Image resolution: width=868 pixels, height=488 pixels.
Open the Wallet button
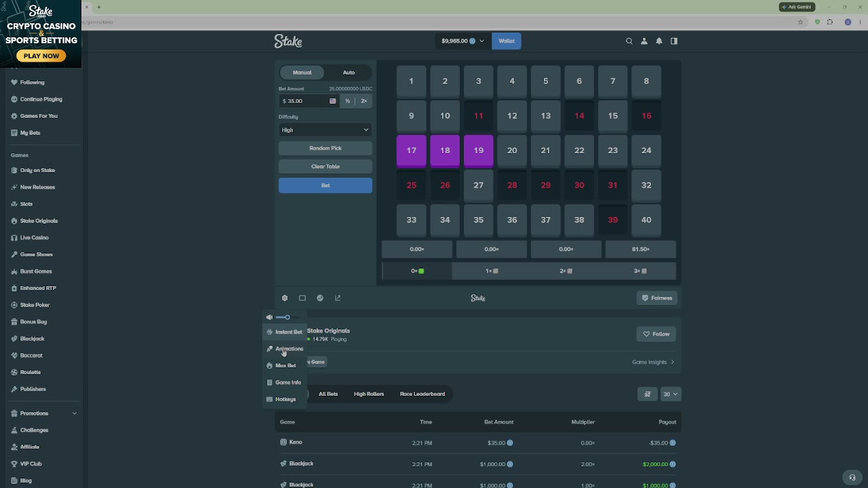pyautogui.click(x=507, y=41)
